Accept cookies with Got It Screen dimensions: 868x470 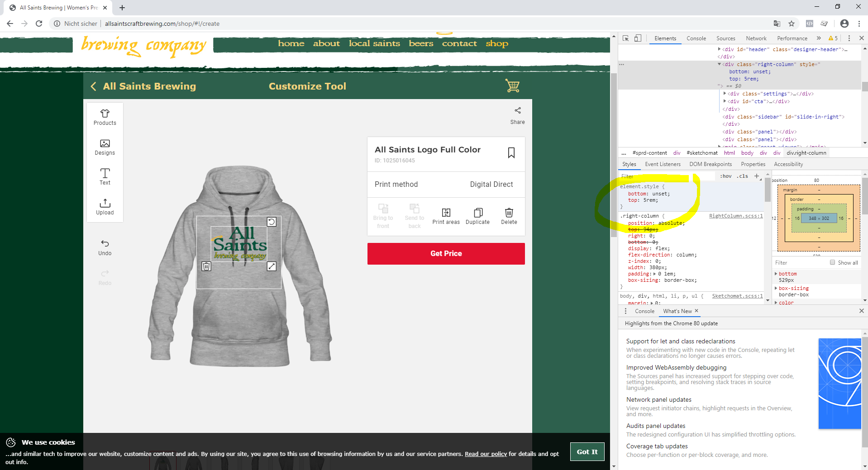pyautogui.click(x=587, y=451)
